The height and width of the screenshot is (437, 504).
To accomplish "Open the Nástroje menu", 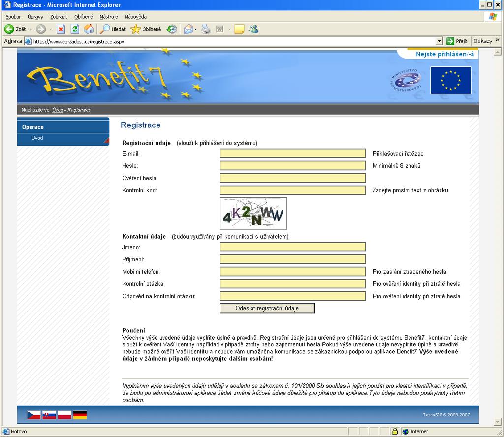I will coord(109,17).
